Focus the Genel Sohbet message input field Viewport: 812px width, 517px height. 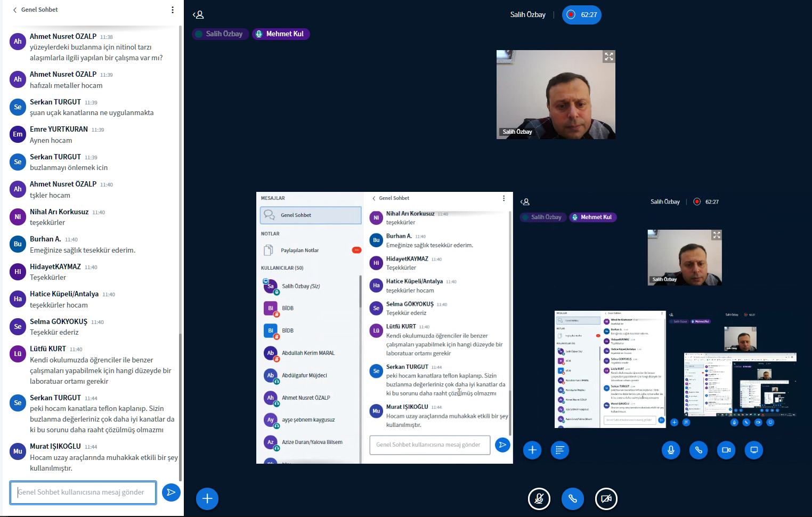(x=83, y=492)
